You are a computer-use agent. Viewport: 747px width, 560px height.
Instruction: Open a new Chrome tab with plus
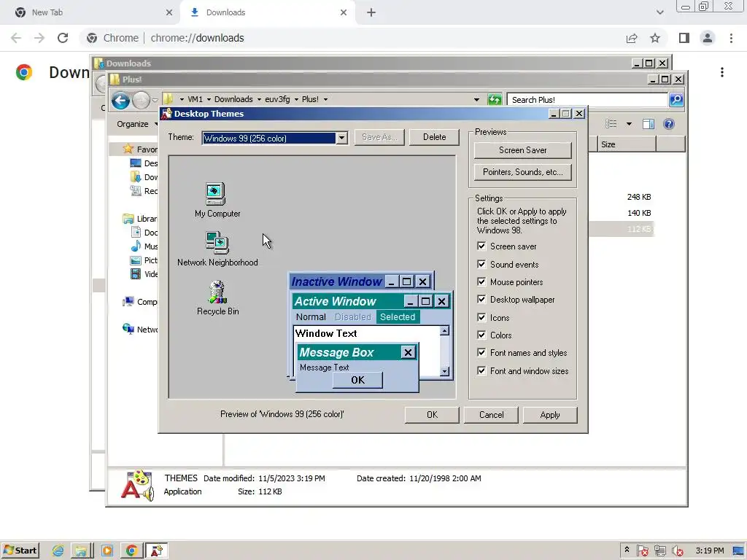371,12
